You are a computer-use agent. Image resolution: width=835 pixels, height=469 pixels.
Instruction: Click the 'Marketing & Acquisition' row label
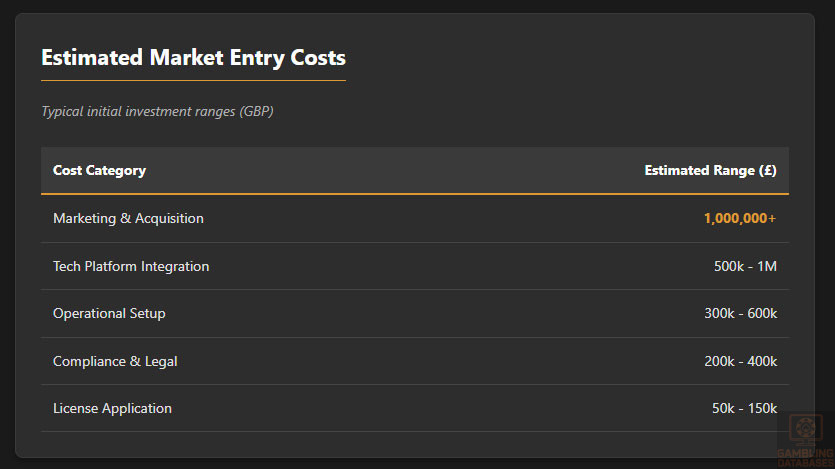[128, 218]
